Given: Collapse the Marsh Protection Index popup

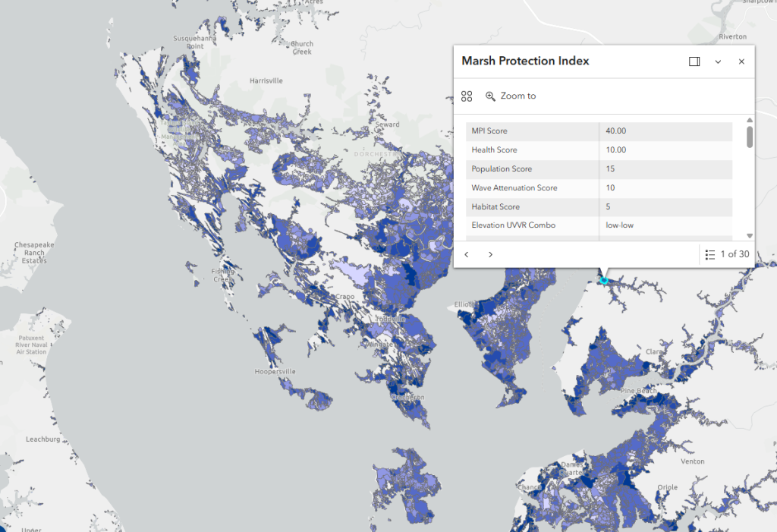Looking at the screenshot, I should pos(718,61).
